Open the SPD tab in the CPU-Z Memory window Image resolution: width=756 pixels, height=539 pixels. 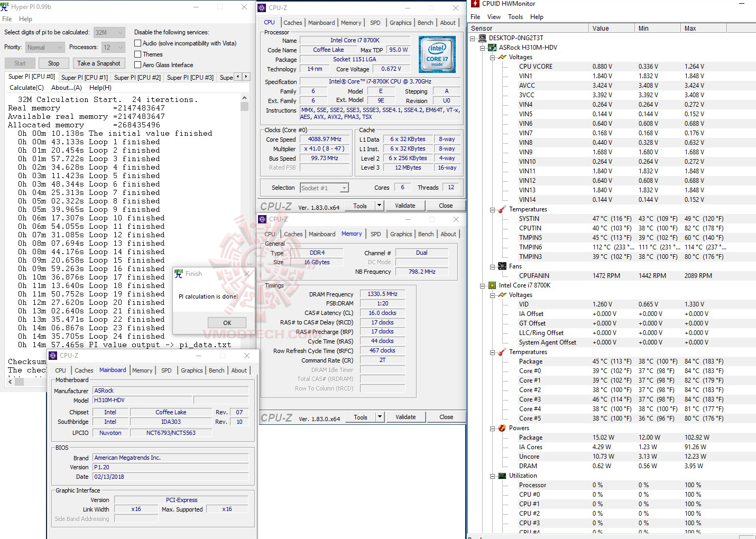pyautogui.click(x=376, y=234)
